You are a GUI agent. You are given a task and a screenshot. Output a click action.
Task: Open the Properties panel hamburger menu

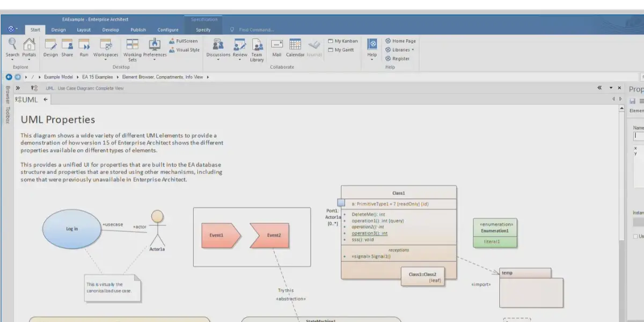point(641,101)
